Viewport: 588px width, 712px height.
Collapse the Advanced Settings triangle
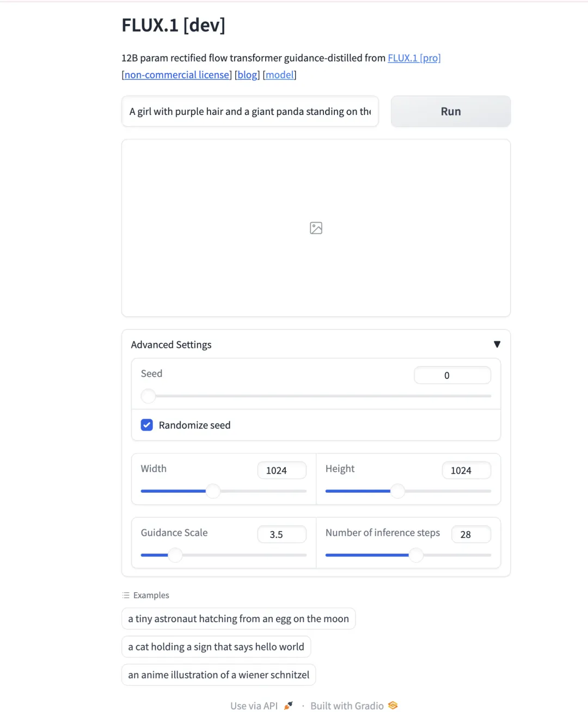tap(497, 344)
